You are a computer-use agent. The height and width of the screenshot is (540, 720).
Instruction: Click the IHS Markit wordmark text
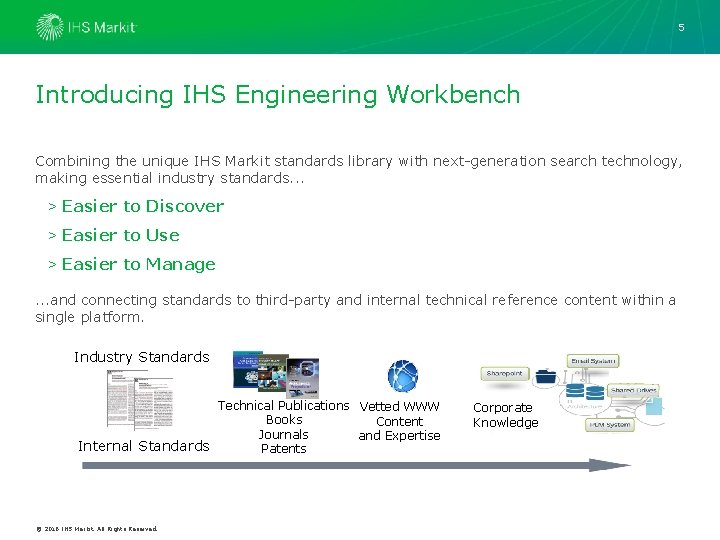pos(101,28)
